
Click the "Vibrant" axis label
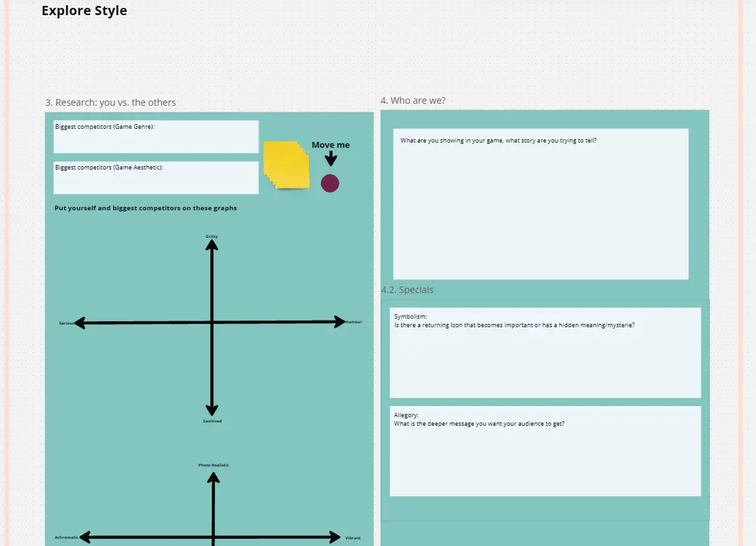pos(353,538)
